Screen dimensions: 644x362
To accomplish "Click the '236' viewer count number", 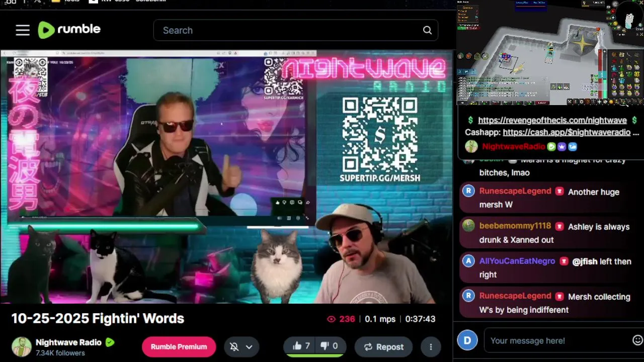I will pos(347,319).
